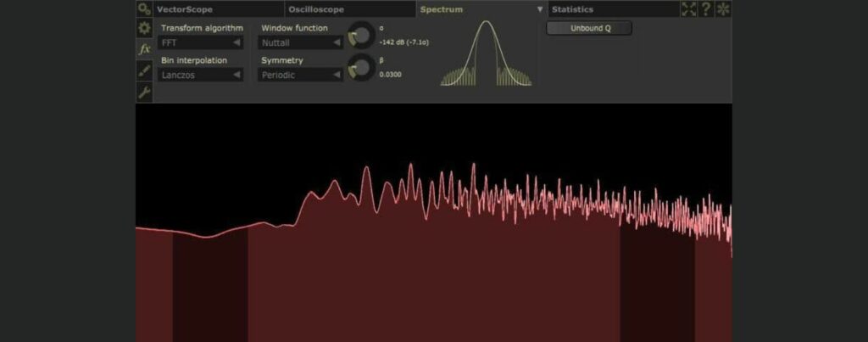868x342 pixels.
Task: Click the gears icon left of VectorScope
Action: [145, 9]
